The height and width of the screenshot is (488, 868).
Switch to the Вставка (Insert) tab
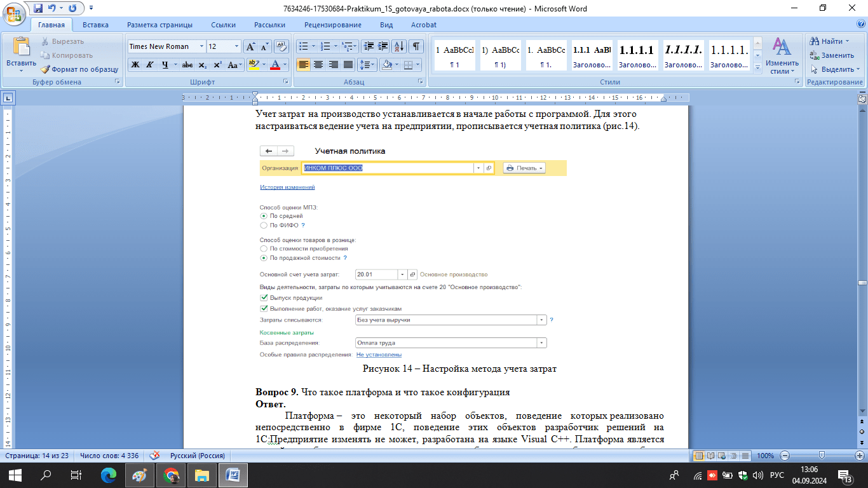coord(95,25)
